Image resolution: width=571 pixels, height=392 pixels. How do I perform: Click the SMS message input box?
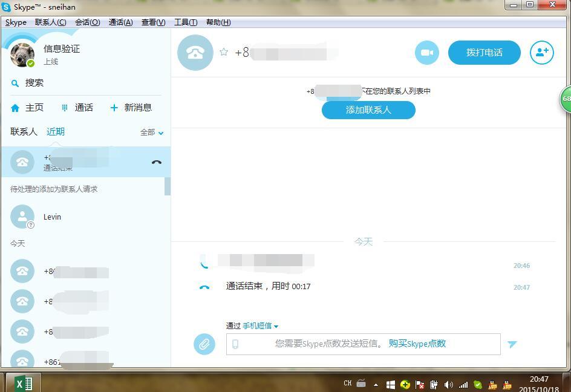pyautogui.click(x=363, y=344)
